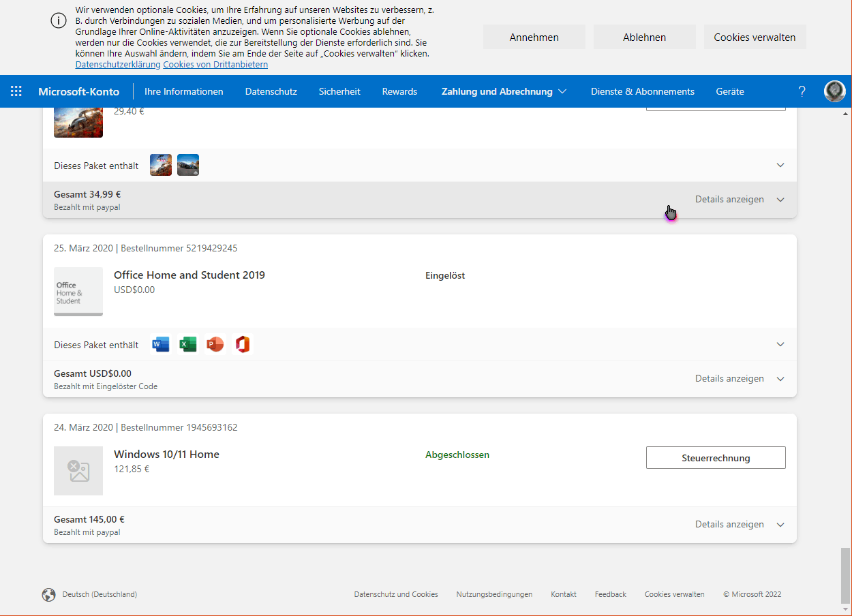Change language via Deutsch (Deutschland) link
This screenshot has width=852, height=616.
[x=100, y=595]
